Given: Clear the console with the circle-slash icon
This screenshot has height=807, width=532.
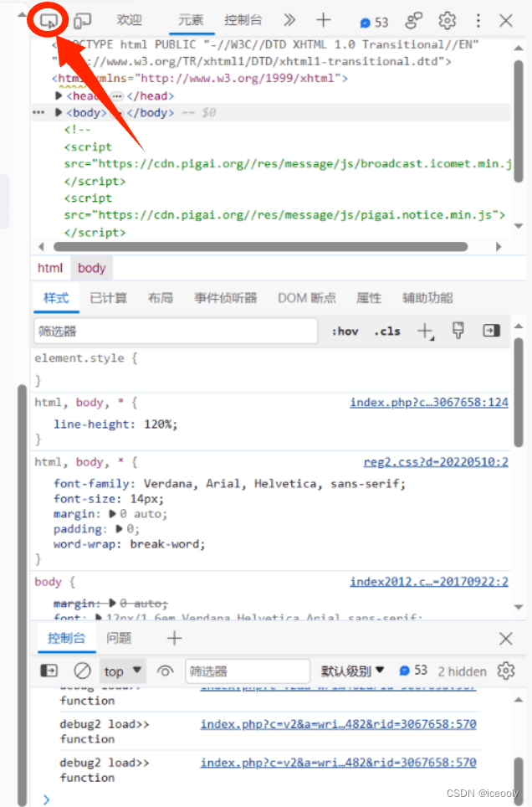Looking at the screenshot, I should click(82, 671).
